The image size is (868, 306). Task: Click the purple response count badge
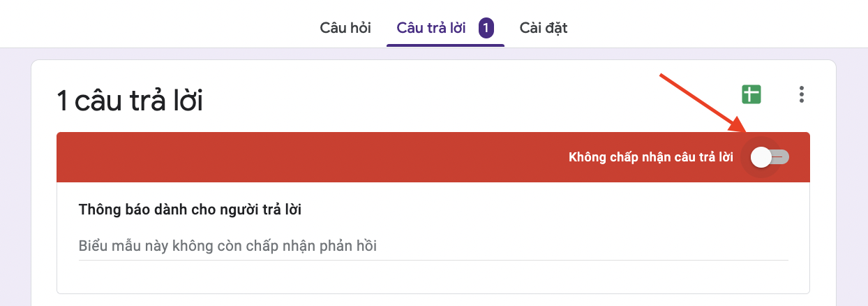coord(486,28)
